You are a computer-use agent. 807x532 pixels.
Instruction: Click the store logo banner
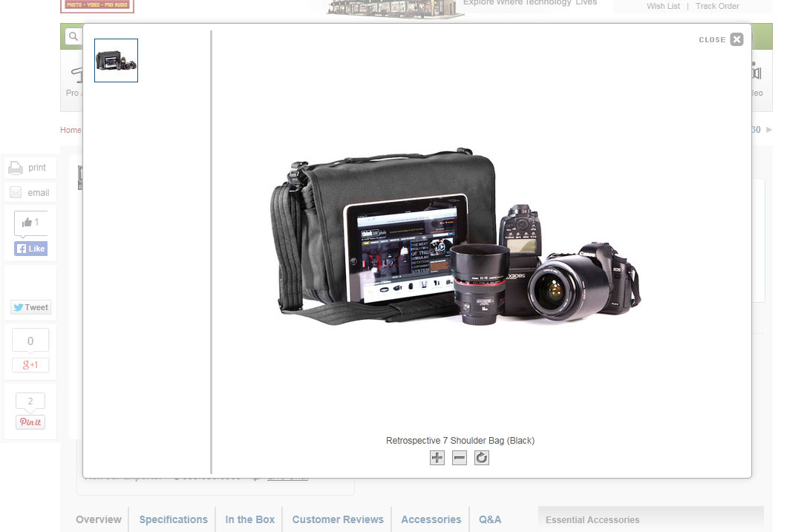coord(97,6)
